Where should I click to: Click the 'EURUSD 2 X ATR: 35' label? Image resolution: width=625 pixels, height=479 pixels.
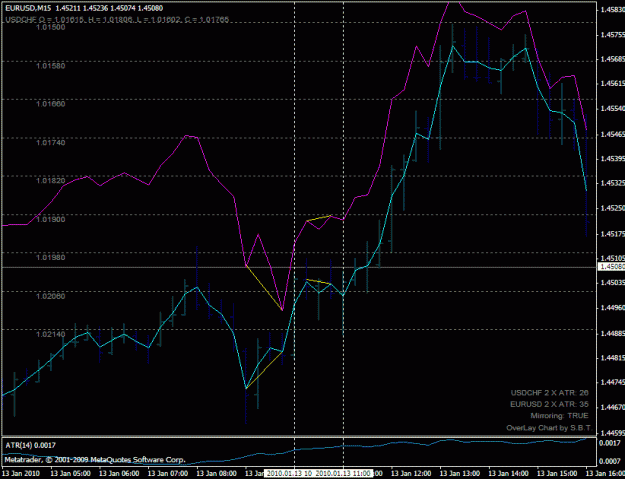(549, 404)
